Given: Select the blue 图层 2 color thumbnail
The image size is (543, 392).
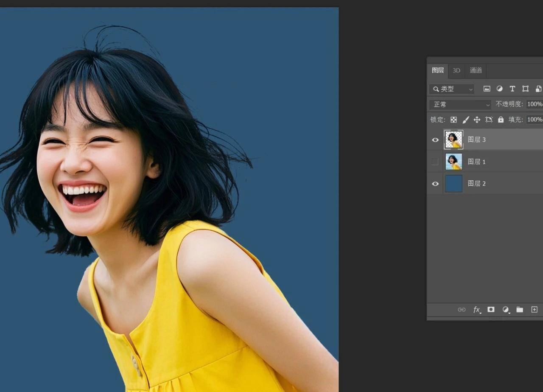Looking at the screenshot, I should (x=453, y=184).
